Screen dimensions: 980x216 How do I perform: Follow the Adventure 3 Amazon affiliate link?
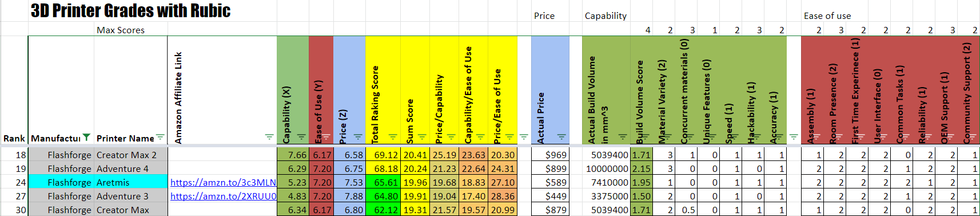223,196
